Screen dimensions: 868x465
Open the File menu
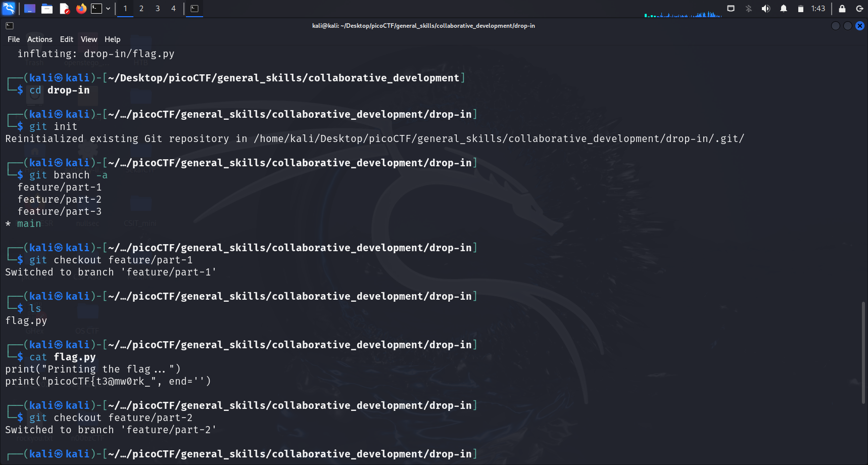click(x=14, y=39)
